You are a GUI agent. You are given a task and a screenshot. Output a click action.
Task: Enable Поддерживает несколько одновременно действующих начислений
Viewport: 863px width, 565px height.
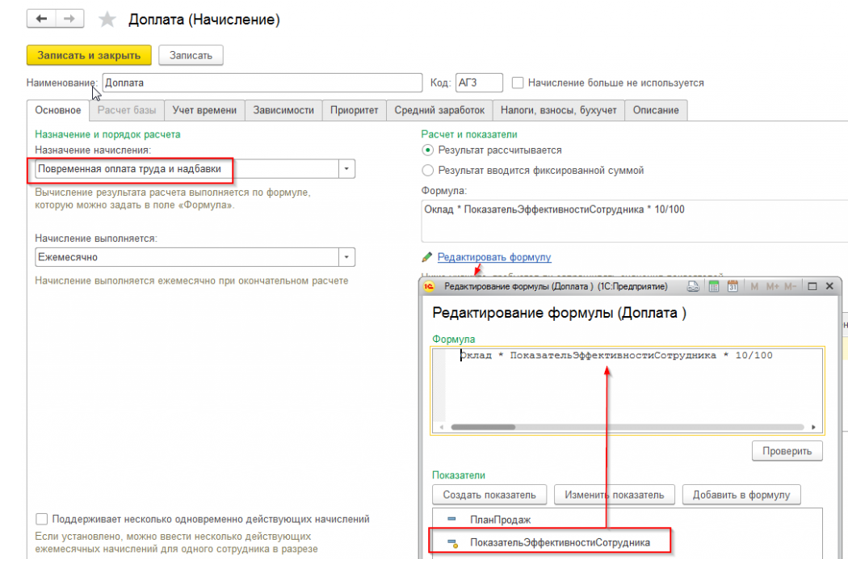click(x=41, y=519)
